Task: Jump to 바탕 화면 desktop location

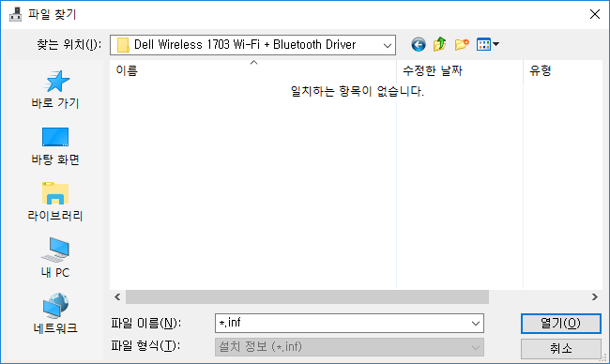Action: [x=55, y=145]
